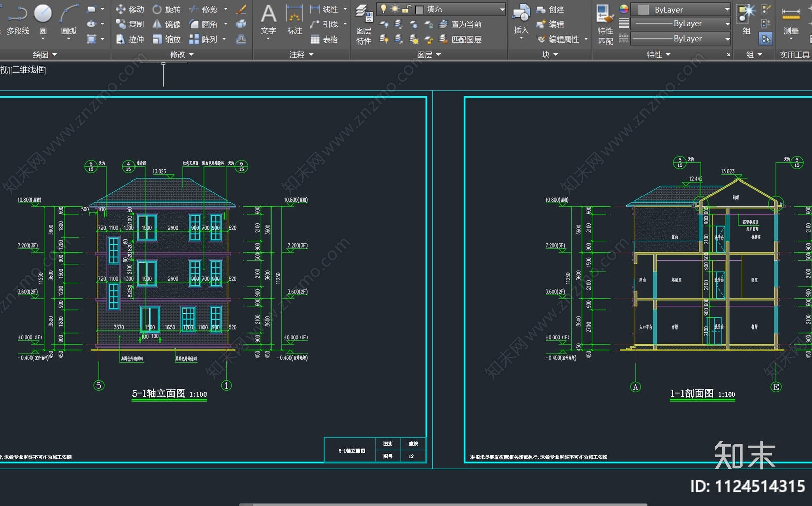Click the [二维线框] visual style viewport label
The height and width of the screenshot is (506, 812).
[28, 70]
